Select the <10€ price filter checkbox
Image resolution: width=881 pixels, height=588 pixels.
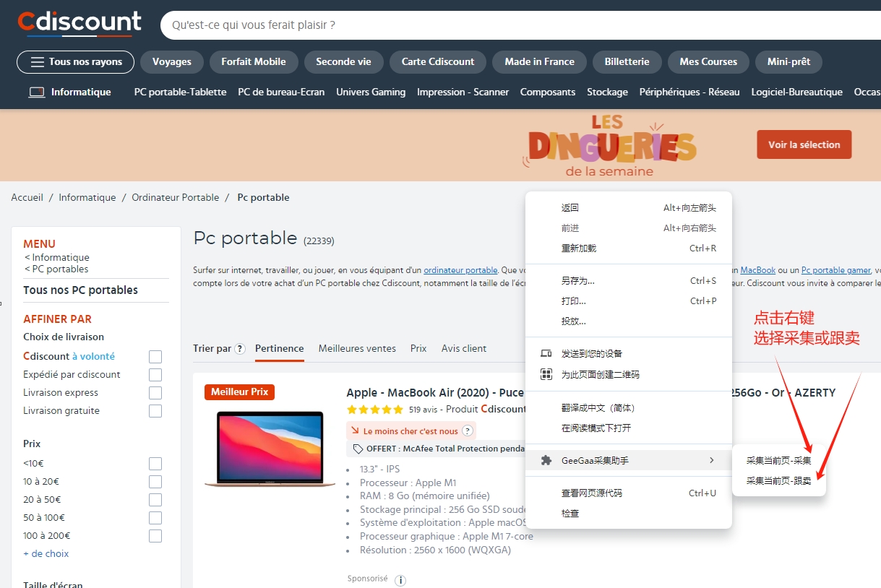tap(155, 464)
